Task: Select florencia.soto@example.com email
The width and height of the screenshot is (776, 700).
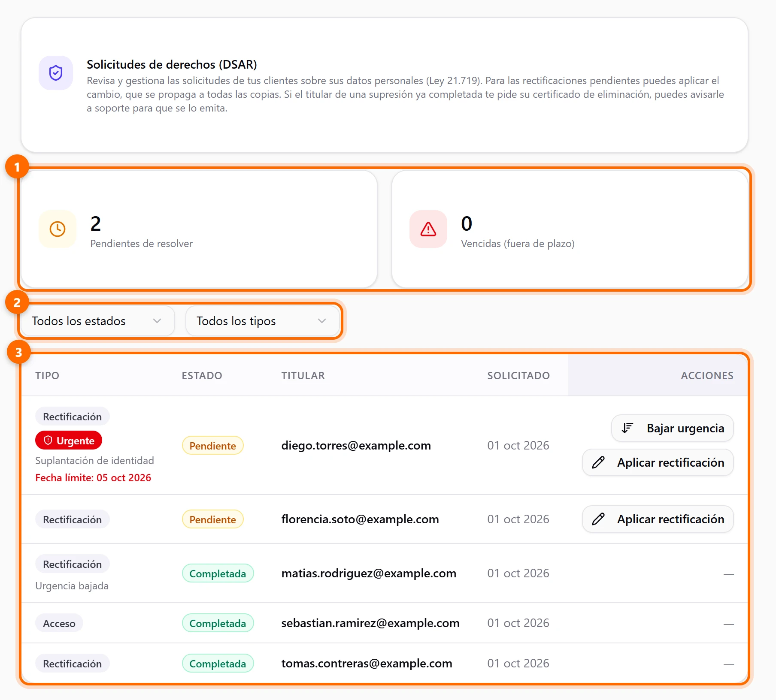Action: click(360, 519)
